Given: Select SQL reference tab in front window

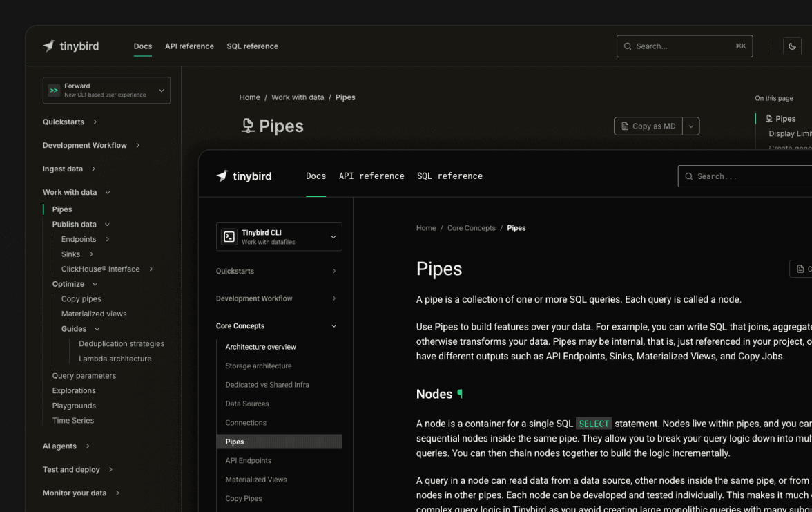Looking at the screenshot, I should tap(449, 176).
